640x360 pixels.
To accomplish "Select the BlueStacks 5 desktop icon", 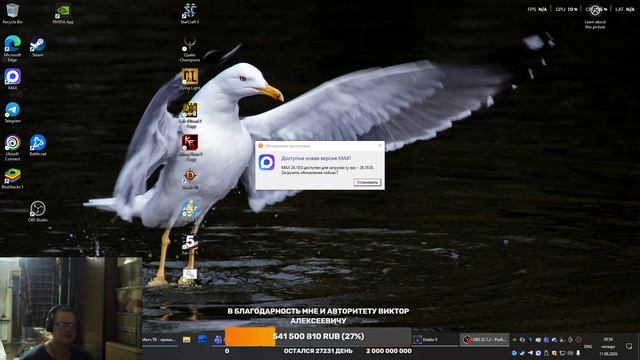I will click(x=13, y=179).
